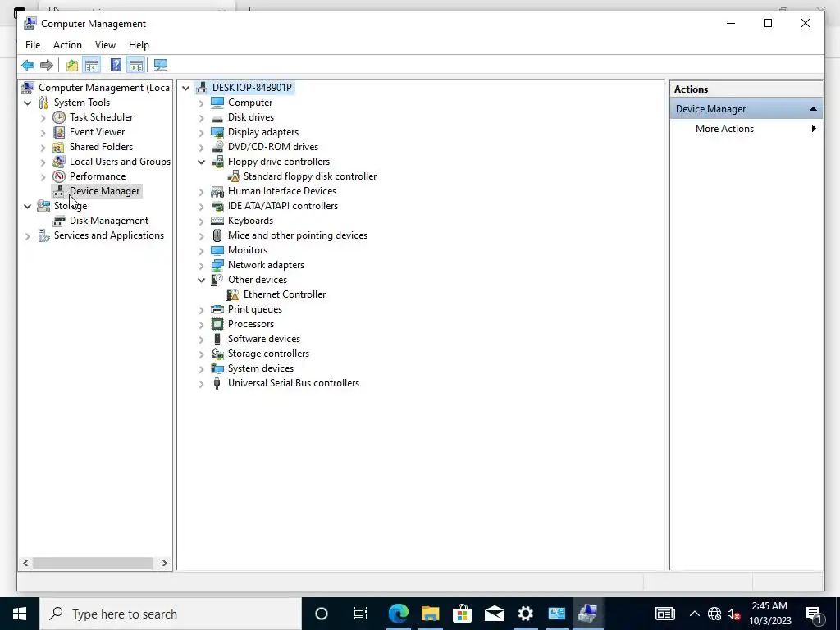Open the Windows Start menu
Image resolution: width=840 pixels, height=630 pixels.
20,614
